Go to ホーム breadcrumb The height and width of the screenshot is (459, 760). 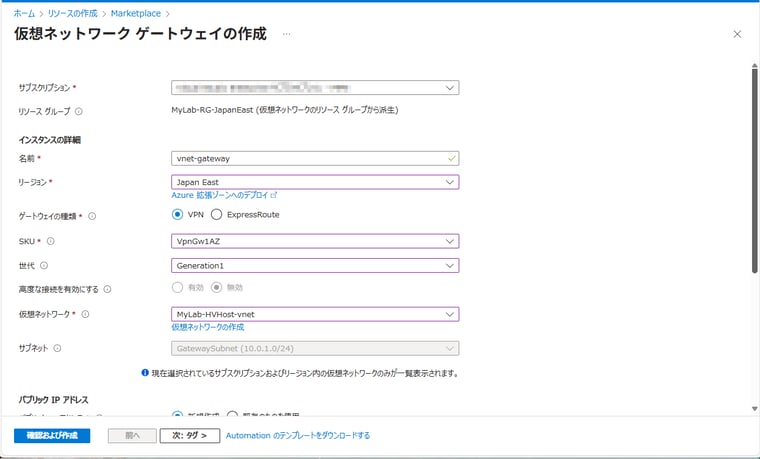click(24, 14)
